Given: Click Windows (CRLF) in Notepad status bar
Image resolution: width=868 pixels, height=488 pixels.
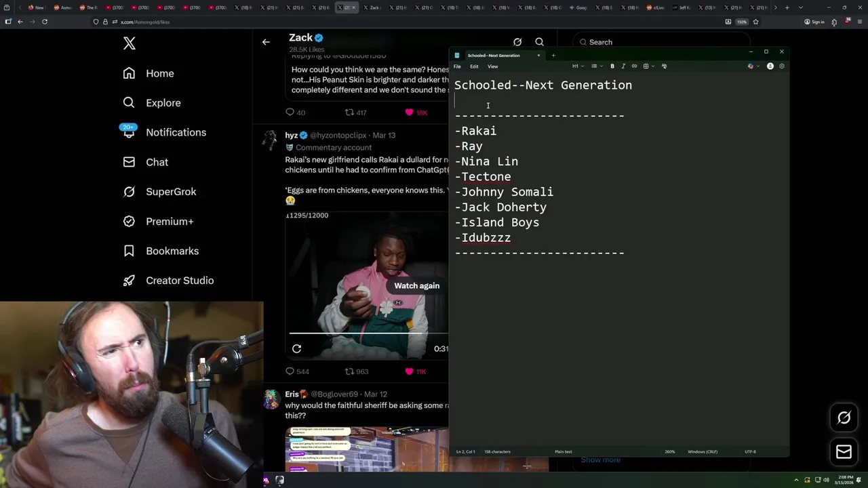Looking at the screenshot, I should 703,451.
